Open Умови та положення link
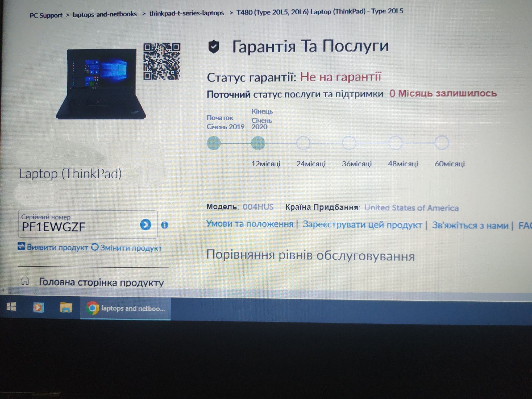Viewport: 532px width, 399px height. click(250, 224)
